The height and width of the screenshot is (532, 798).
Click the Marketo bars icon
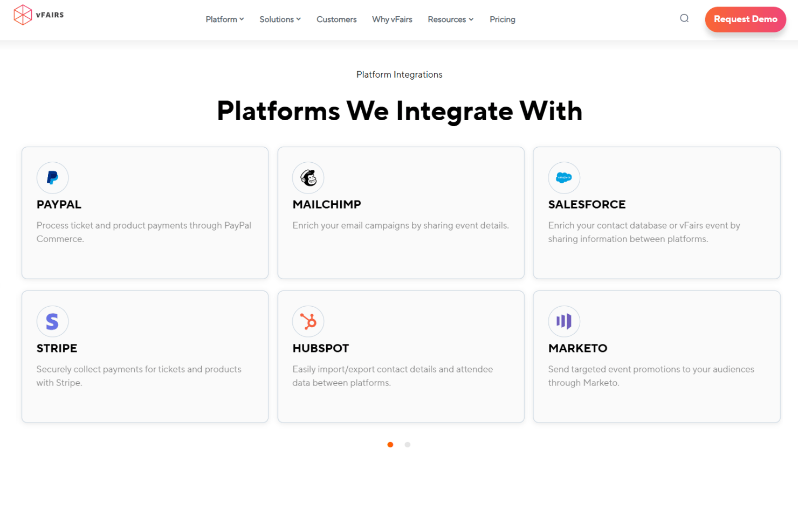tap(564, 322)
